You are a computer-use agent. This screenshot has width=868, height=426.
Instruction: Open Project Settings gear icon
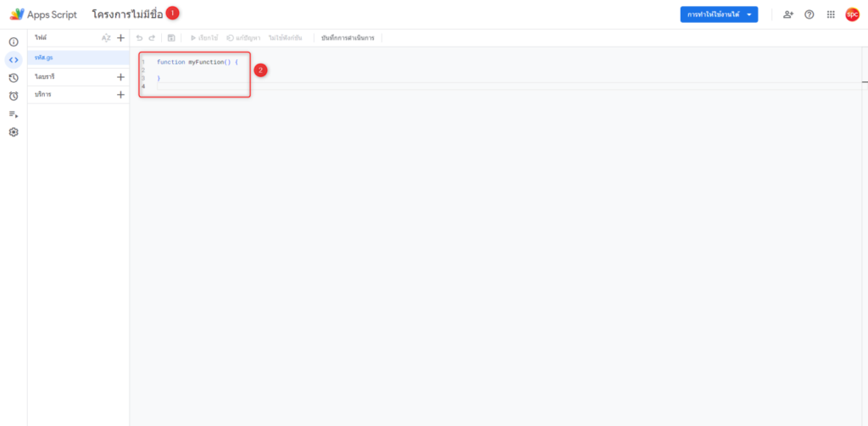tap(14, 132)
